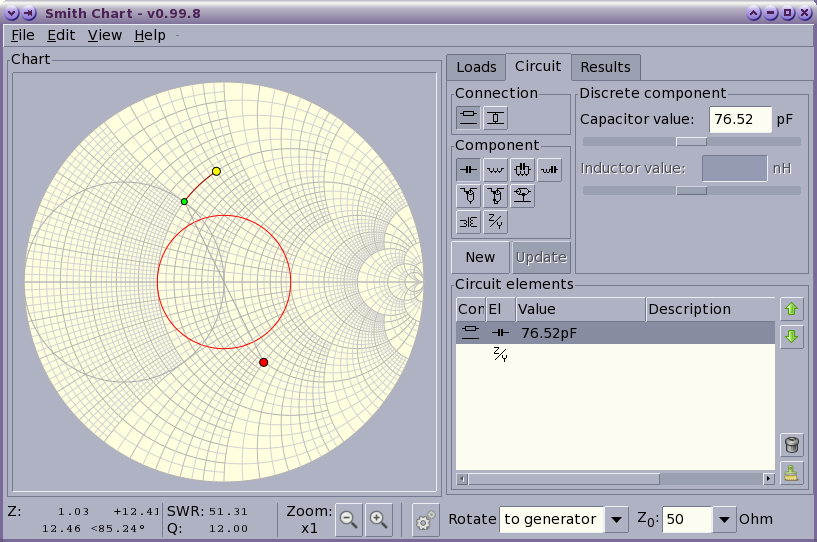
Task: Zoom in on the Smith chart
Action: tap(379, 519)
